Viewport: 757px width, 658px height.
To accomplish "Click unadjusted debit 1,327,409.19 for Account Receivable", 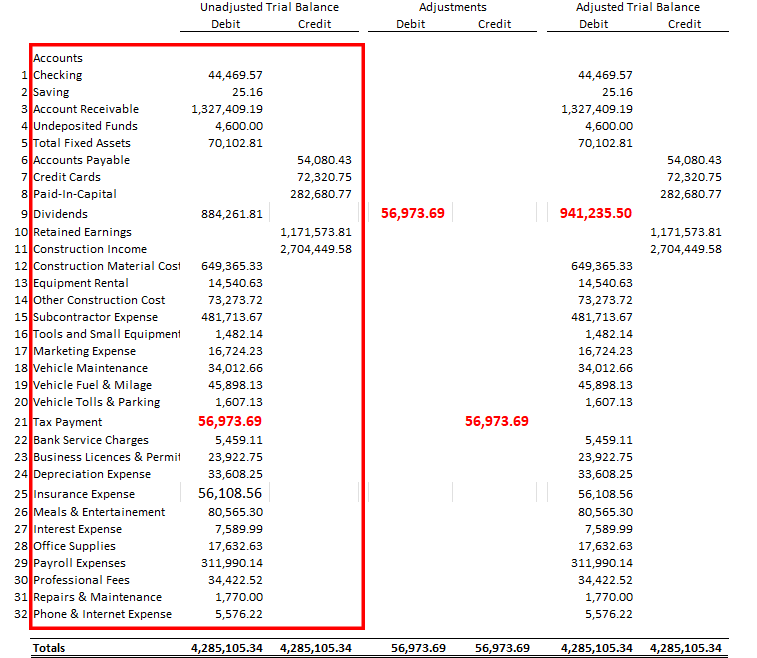I will click(x=227, y=109).
